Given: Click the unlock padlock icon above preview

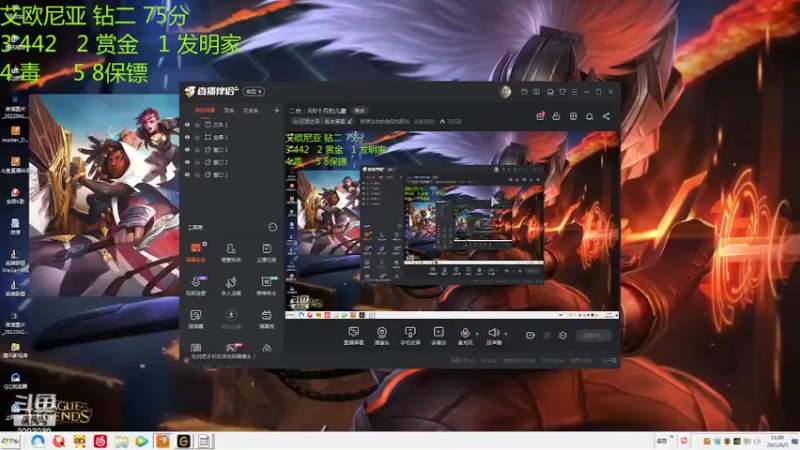Looking at the screenshot, I should [x=556, y=116].
